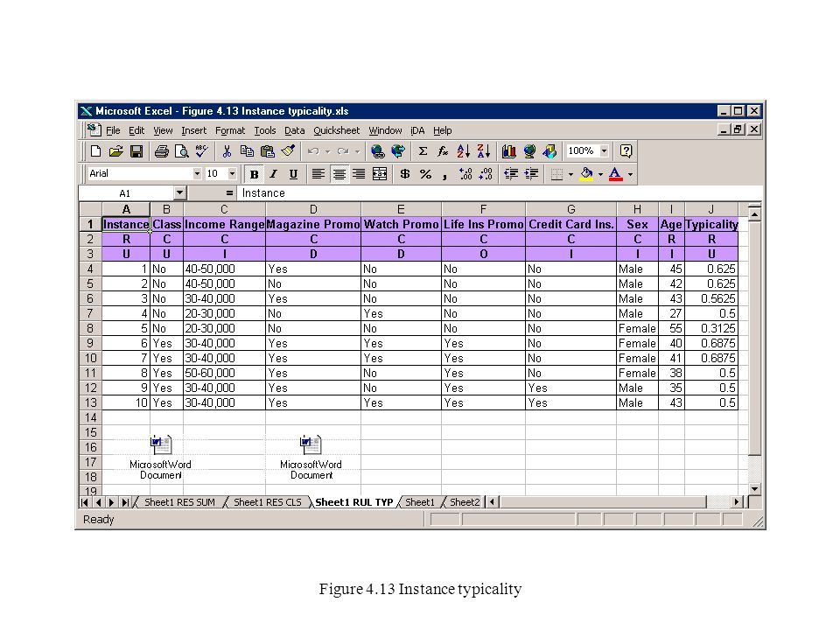Toggle Align Left
840x630 pixels.
coord(318,174)
